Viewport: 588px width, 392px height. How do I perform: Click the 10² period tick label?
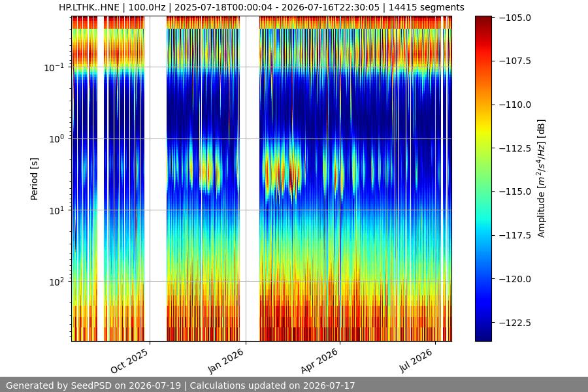(57, 282)
